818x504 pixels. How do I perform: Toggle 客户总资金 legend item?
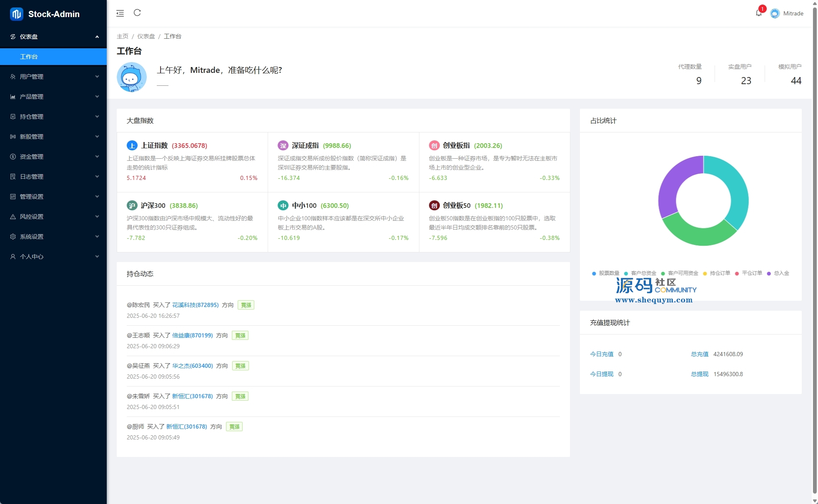tap(640, 273)
